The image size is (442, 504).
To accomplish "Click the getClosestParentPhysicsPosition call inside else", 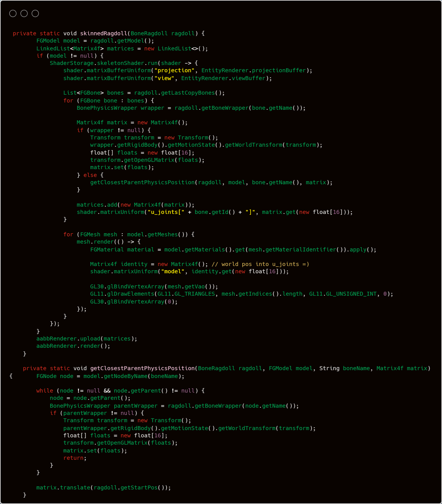I will tap(211, 182).
